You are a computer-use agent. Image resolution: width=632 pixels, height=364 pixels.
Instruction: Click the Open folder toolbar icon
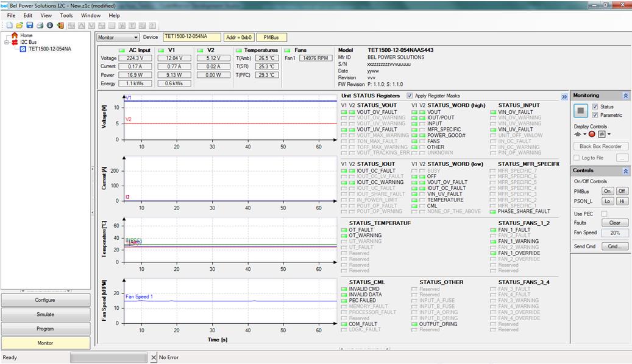[19, 26]
